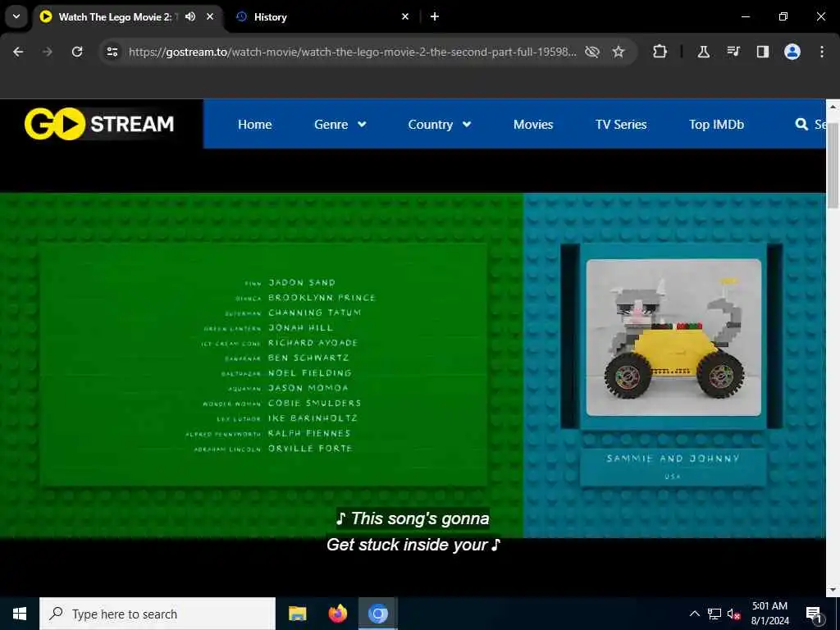The height and width of the screenshot is (630, 840).
Task: Click the Chrome taskbar icon
Action: 377,614
